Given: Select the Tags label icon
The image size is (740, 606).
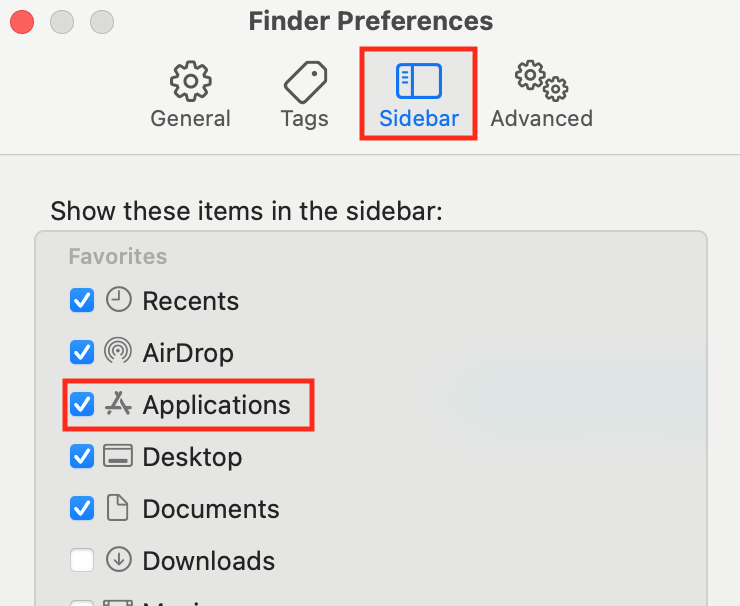Looking at the screenshot, I should (x=305, y=82).
